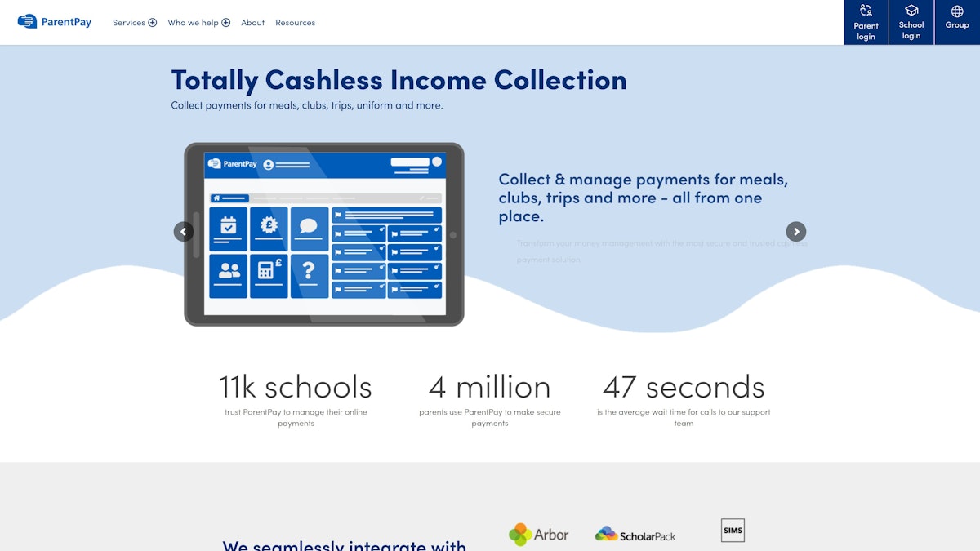Click the "47 seconds" statistic

point(684,387)
